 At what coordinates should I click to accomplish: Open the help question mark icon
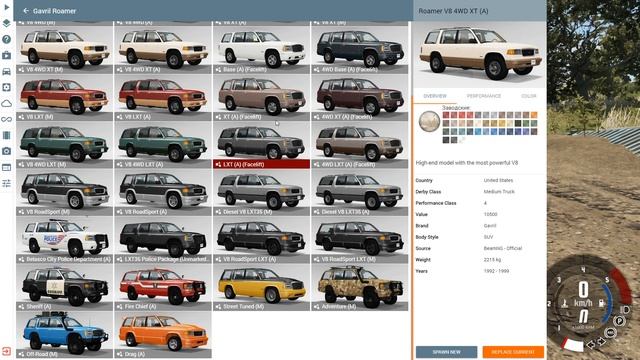7,39
